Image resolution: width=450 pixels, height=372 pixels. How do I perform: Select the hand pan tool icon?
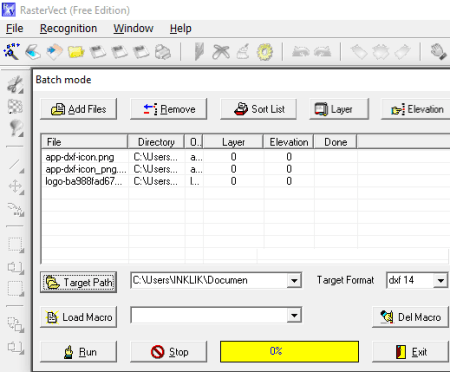pos(438,52)
